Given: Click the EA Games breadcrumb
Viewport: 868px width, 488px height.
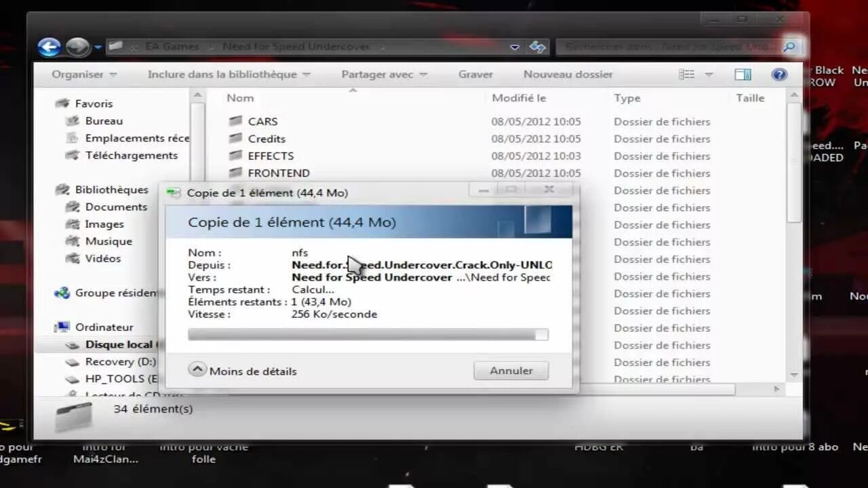Looking at the screenshot, I should pyautogui.click(x=172, y=47).
